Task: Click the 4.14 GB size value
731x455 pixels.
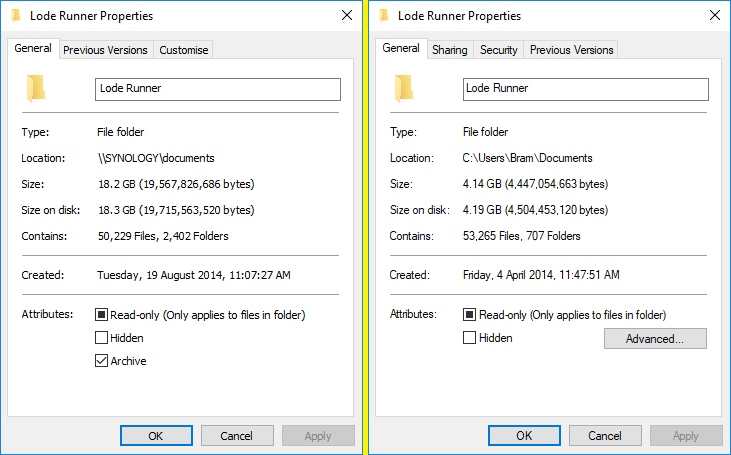Action: (x=536, y=184)
